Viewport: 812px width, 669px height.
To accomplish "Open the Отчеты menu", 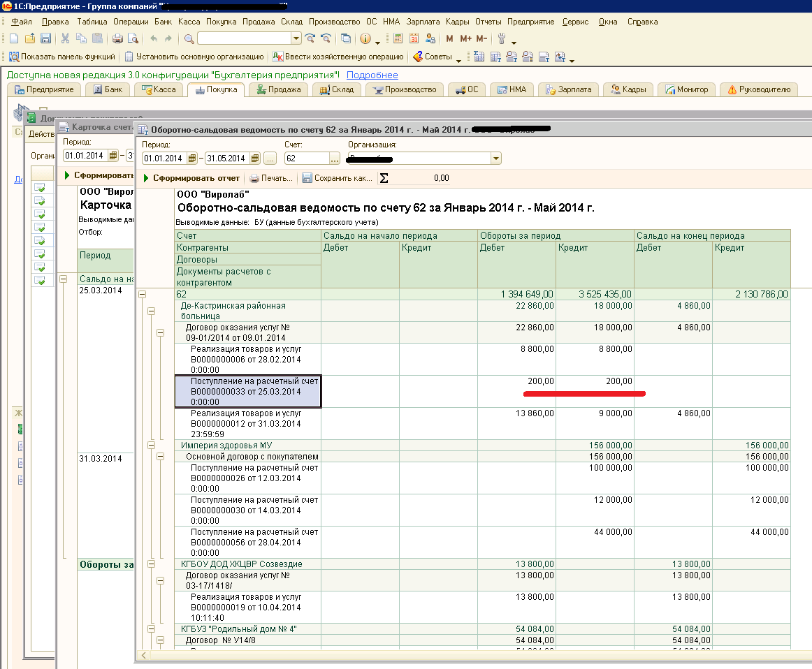I will [x=488, y=22].
